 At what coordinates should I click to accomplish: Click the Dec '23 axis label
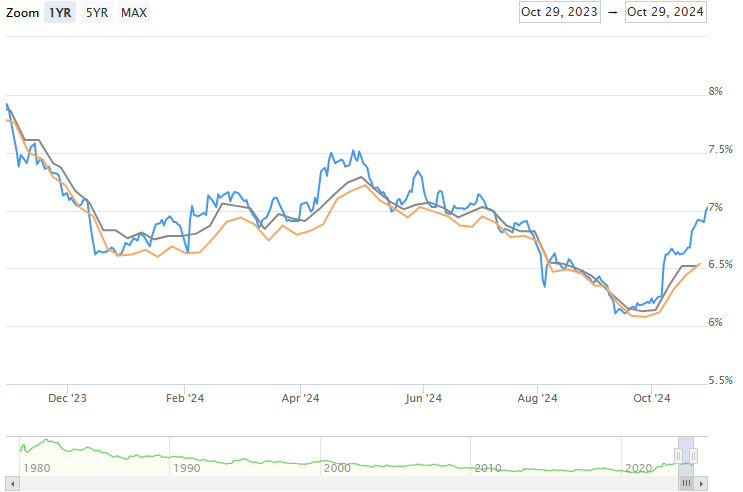click(67, 398)
